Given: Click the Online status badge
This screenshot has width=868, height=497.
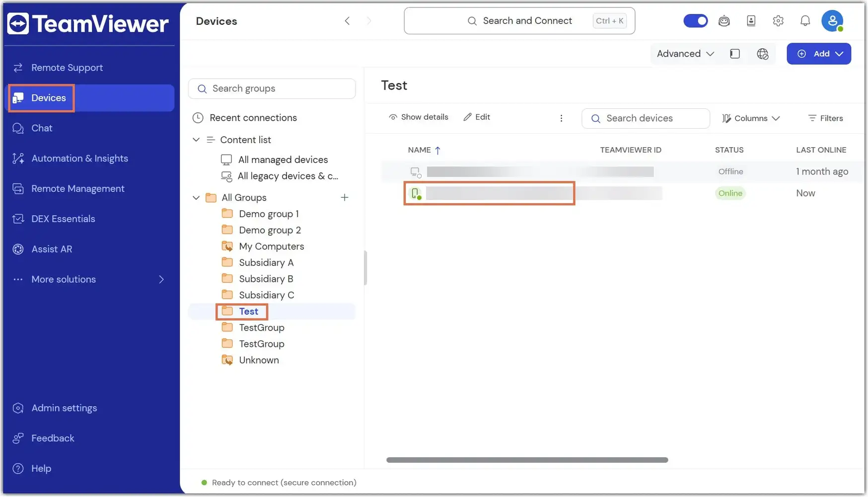Looking at the screenshot, I should 730,193.
